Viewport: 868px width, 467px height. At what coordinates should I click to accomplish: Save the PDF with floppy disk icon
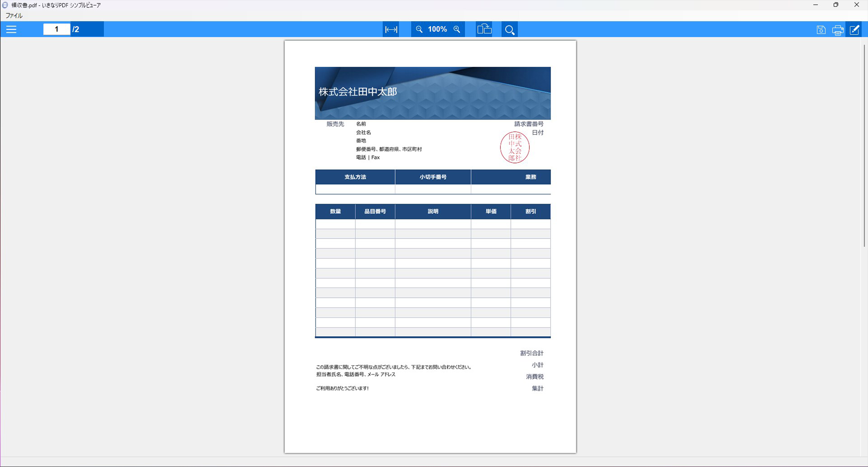[821, 30]
